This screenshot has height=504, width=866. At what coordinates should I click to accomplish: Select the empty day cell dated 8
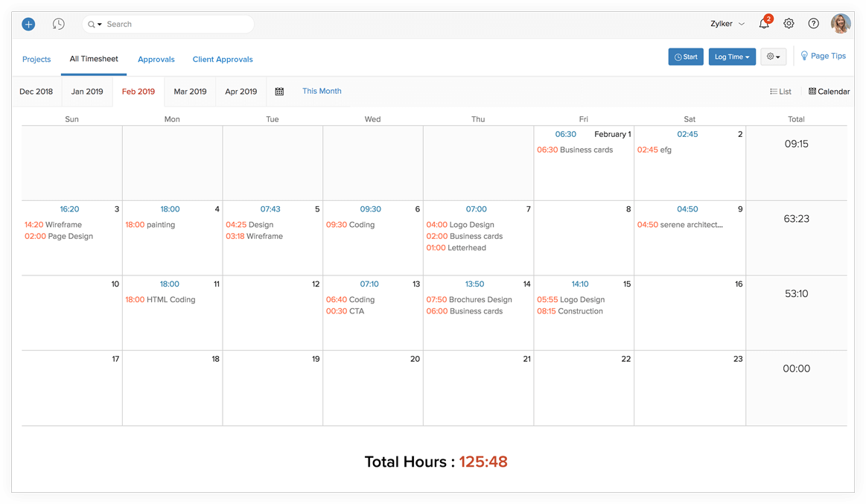coord(584,238)
